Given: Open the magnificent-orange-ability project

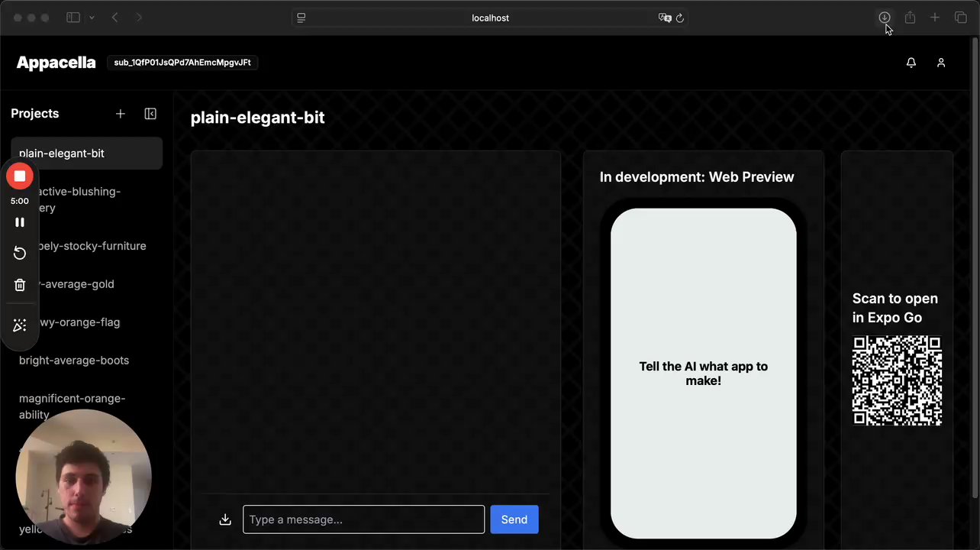Looking at the screenshot, I should tap(87, 406).
